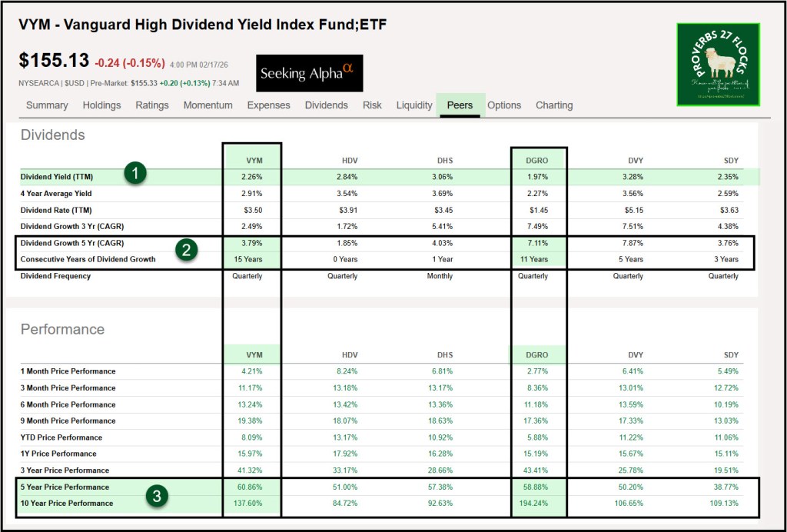The image size is (787, 532).
Task: Select the Expenses tab
Action: tap(268, 105)
